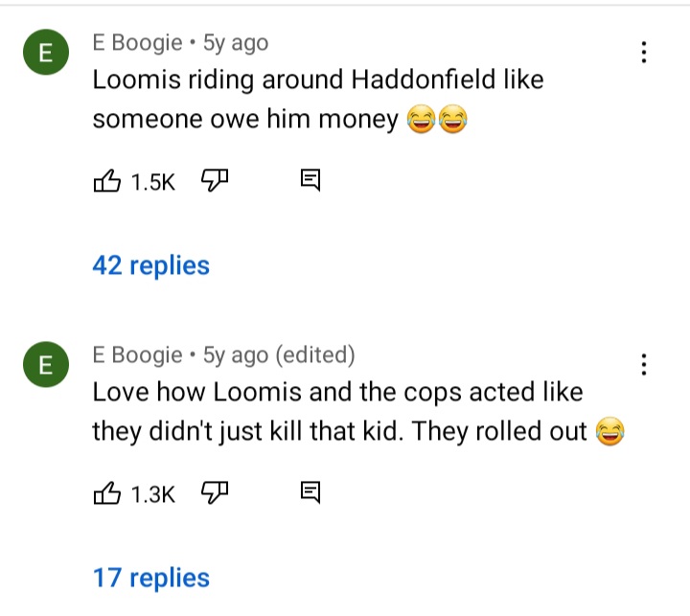Expand the 17 replies thread

151,578
